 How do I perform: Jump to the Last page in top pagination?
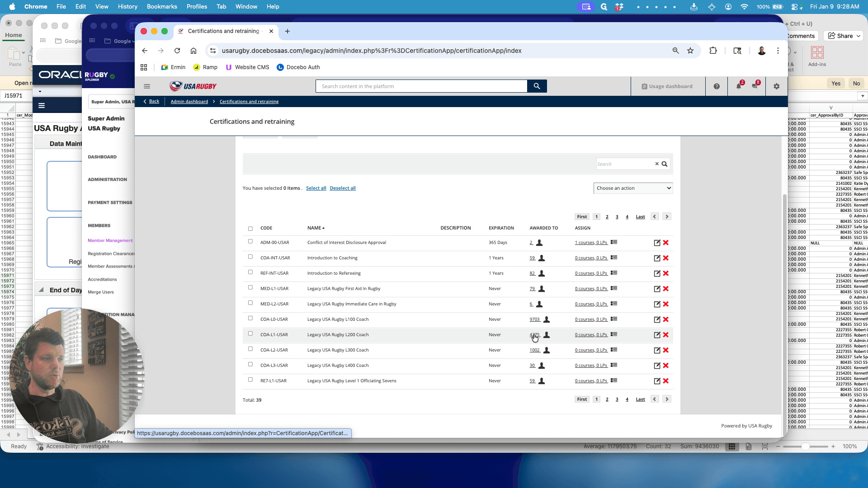tap(640, 217)
